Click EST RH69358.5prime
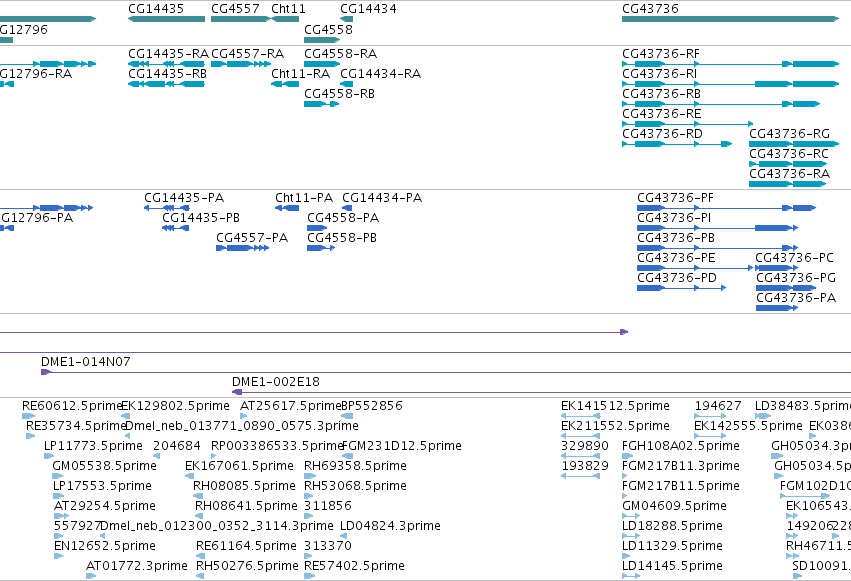 pos(355,466)
